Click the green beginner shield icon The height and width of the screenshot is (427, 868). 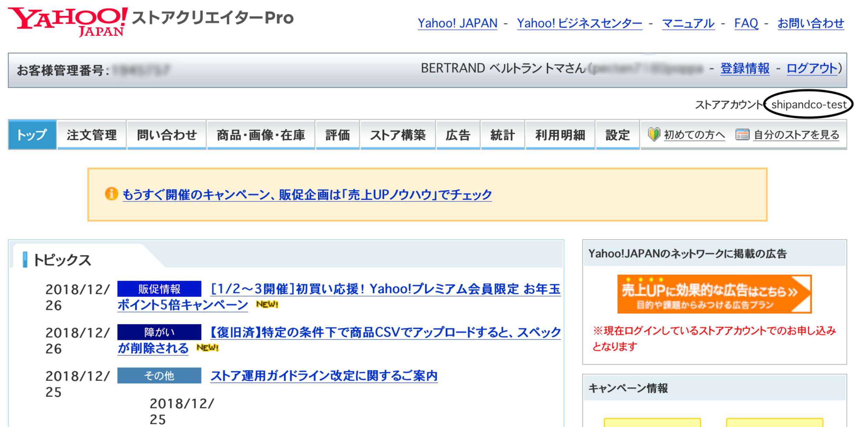(654, 134)
